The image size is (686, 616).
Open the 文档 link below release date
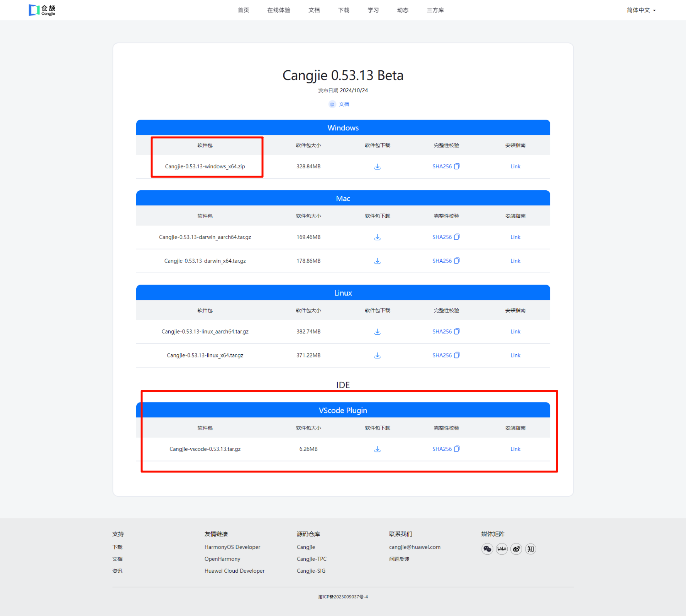click(x=343, y=104)
